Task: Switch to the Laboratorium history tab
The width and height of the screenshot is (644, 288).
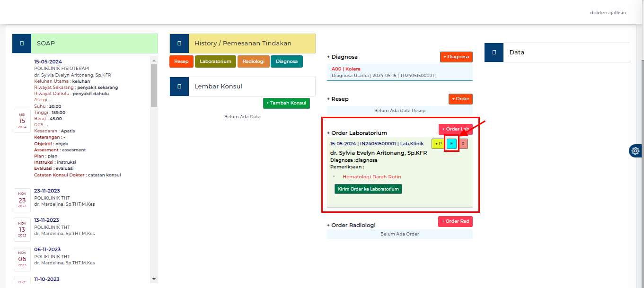Action: (215, 61)
